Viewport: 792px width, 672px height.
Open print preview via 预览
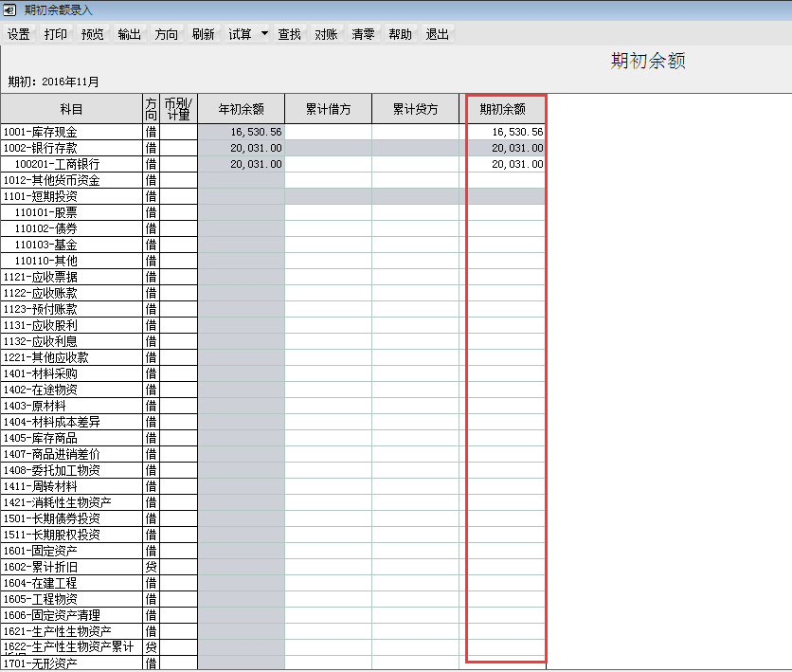(92, 33)
